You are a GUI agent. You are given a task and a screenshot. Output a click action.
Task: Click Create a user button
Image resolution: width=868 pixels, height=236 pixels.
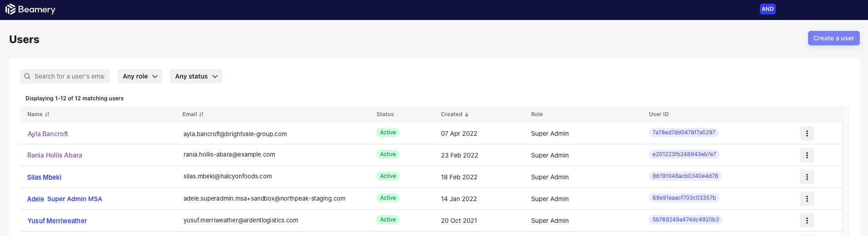(x=834, y=38)
